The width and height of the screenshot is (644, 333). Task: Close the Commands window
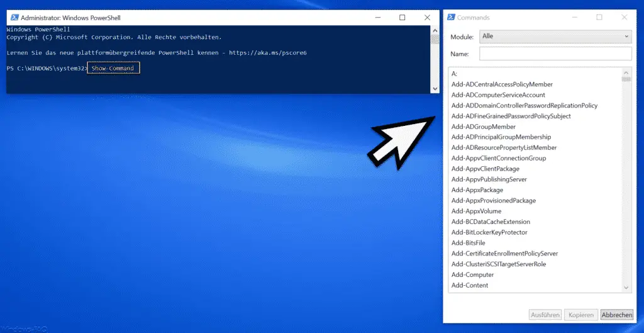625,17
